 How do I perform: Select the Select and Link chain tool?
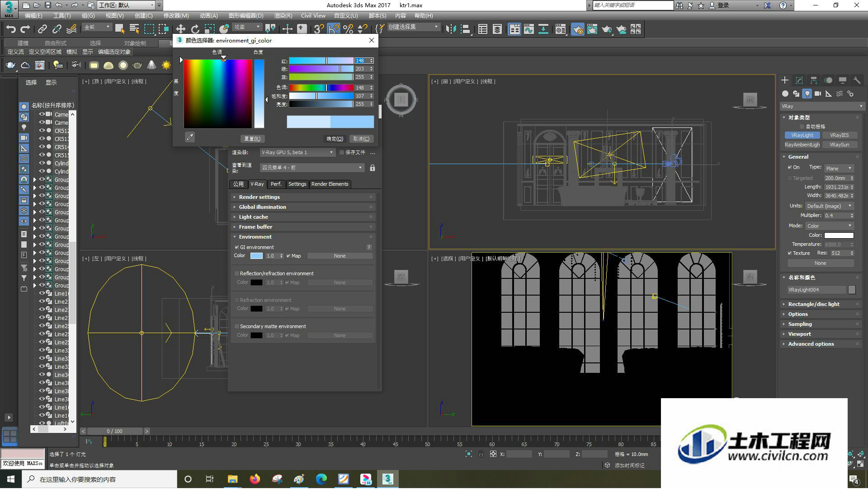(x=42, y=29)
